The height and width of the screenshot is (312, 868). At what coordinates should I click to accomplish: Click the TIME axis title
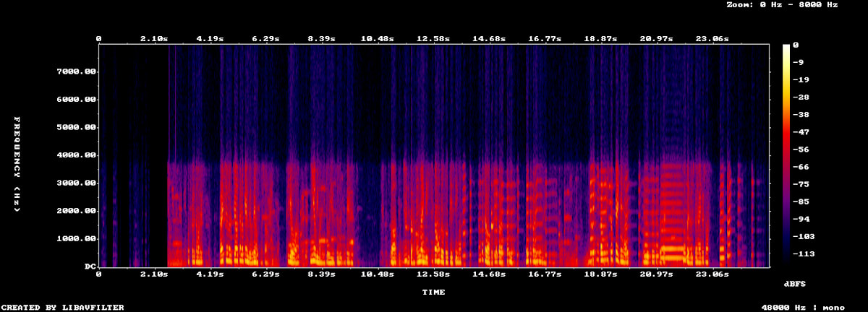coord(434,292)
